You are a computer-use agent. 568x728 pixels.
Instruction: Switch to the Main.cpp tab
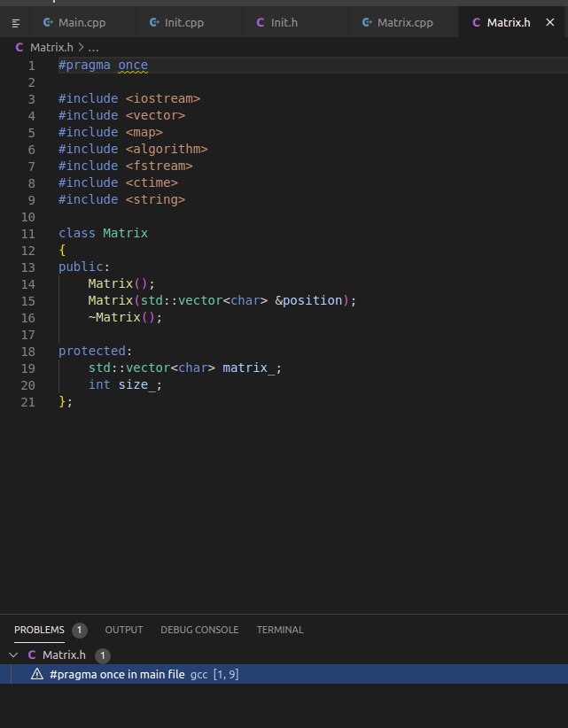coord(82,22)
